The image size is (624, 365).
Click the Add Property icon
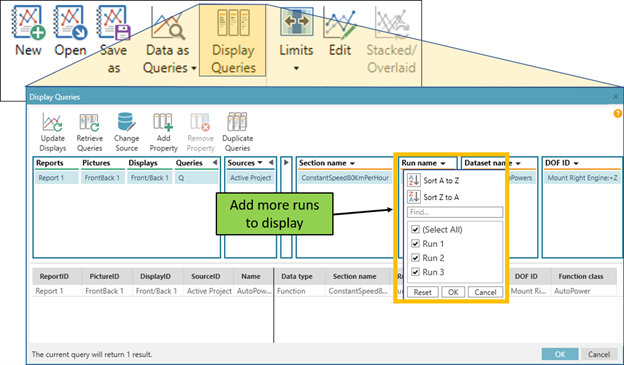163,122
